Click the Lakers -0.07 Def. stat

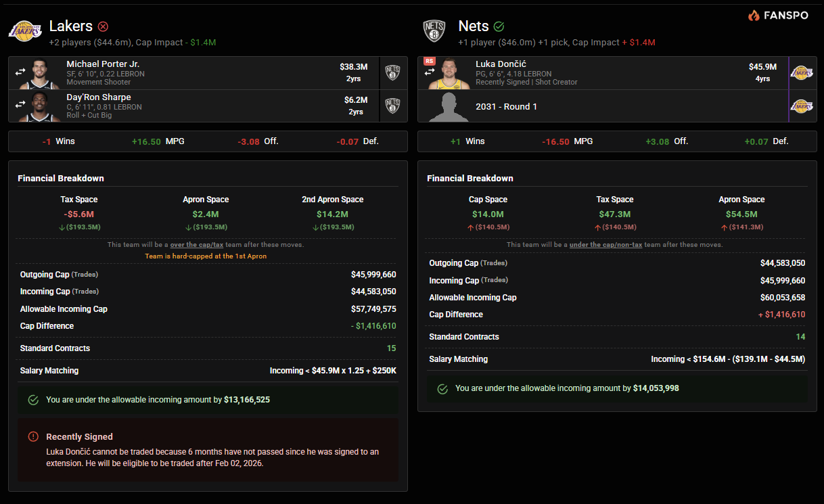click(x=358, y=141)
